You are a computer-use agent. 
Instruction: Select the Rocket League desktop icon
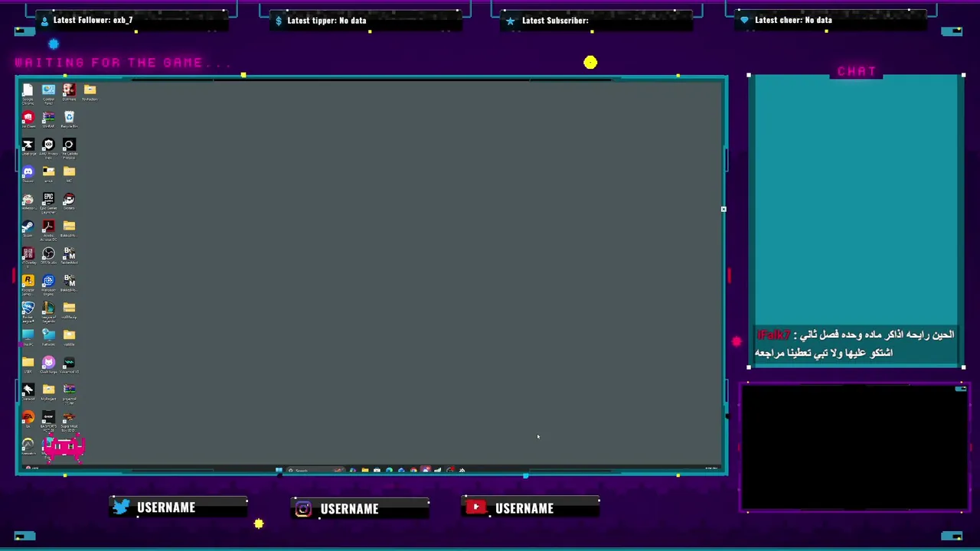tap(28, 311)
